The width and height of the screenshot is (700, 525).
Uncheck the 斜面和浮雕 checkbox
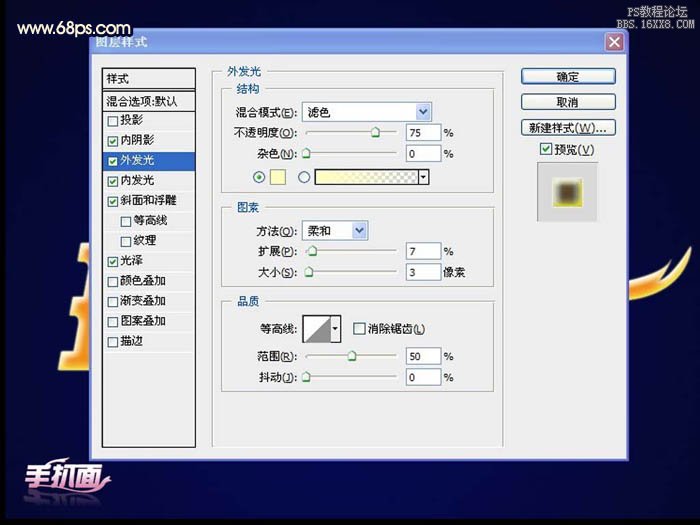pyautogui.click(x=113, y=201)
